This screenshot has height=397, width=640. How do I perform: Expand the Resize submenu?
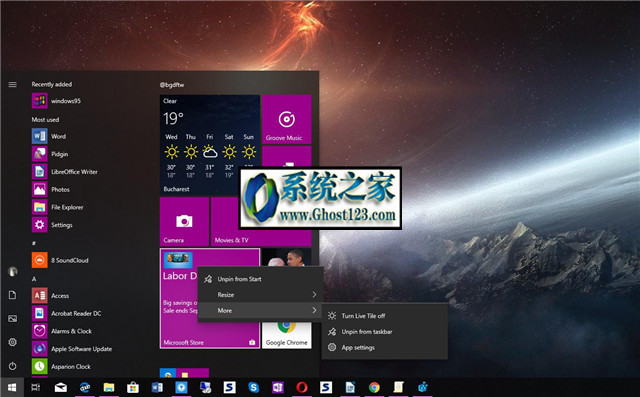point(260,295)
